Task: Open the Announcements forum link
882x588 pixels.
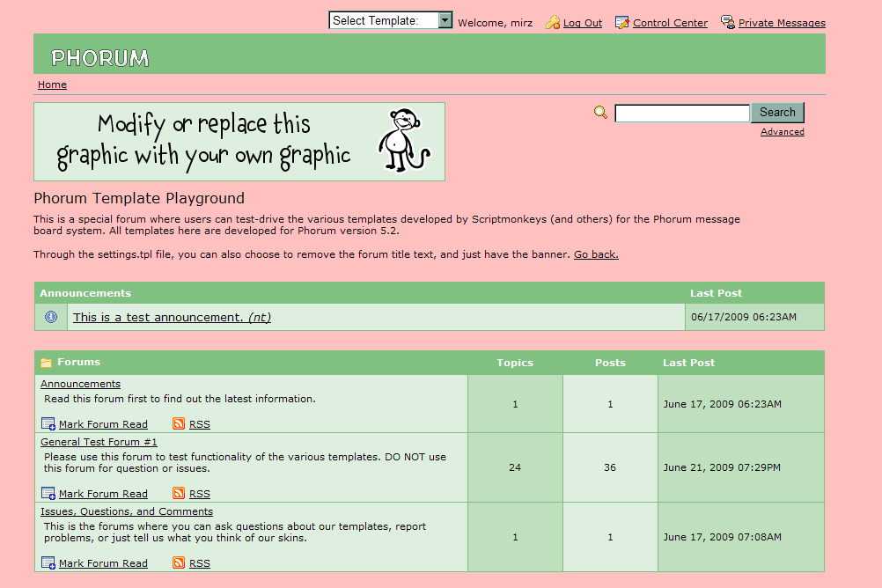Action: point(80,384)
